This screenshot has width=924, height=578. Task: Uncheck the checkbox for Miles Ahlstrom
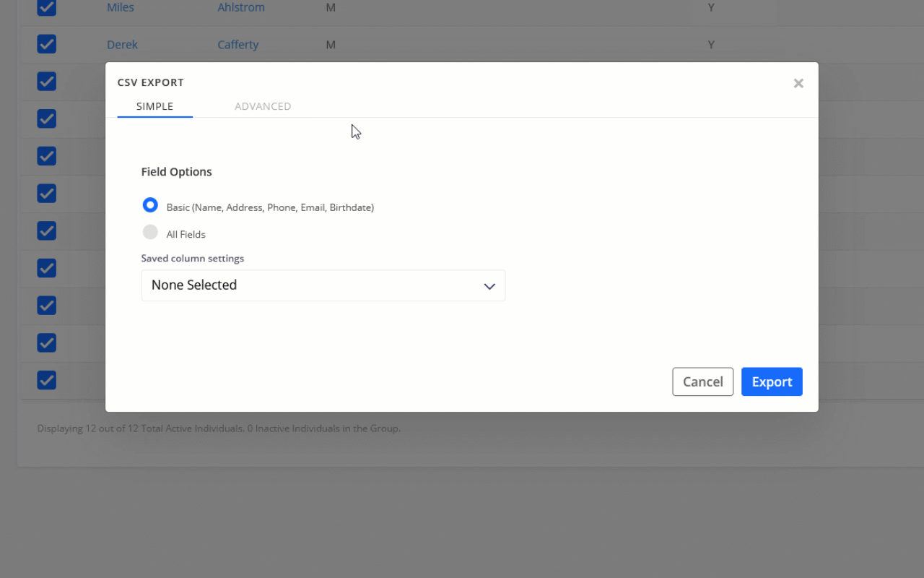[x=47, y=7]
